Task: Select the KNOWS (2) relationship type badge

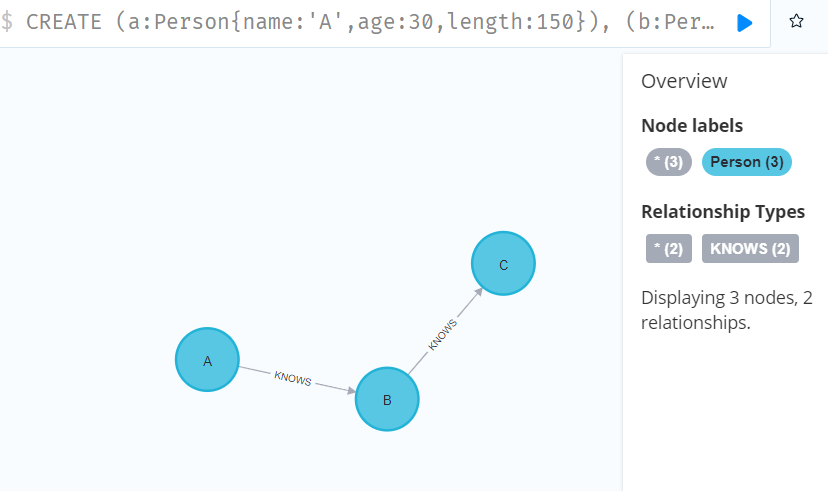Action: pyautogui.click(x=750, y=248)
